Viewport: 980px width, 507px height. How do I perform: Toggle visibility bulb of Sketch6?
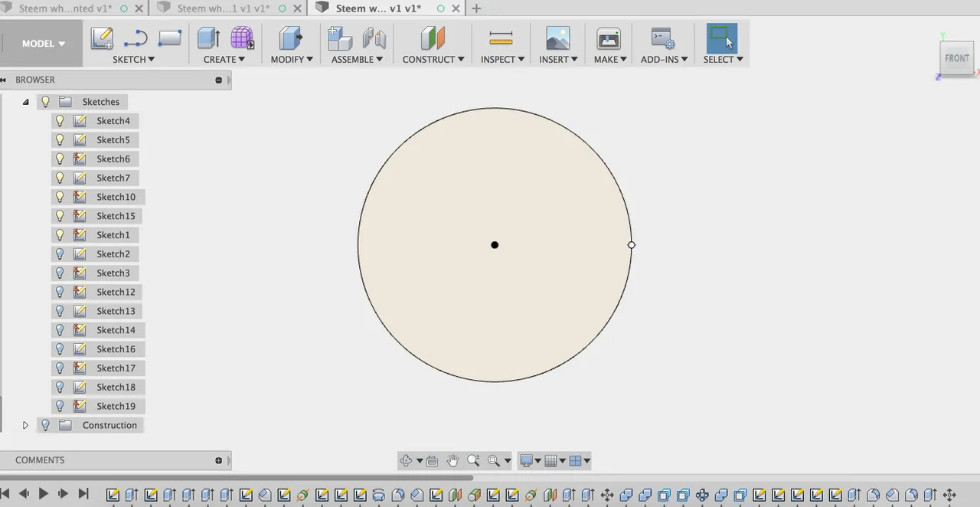pos(60,159)
